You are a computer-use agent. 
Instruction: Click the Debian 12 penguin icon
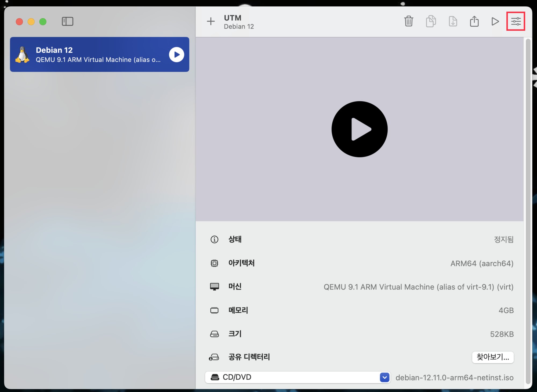coord(23,55)
